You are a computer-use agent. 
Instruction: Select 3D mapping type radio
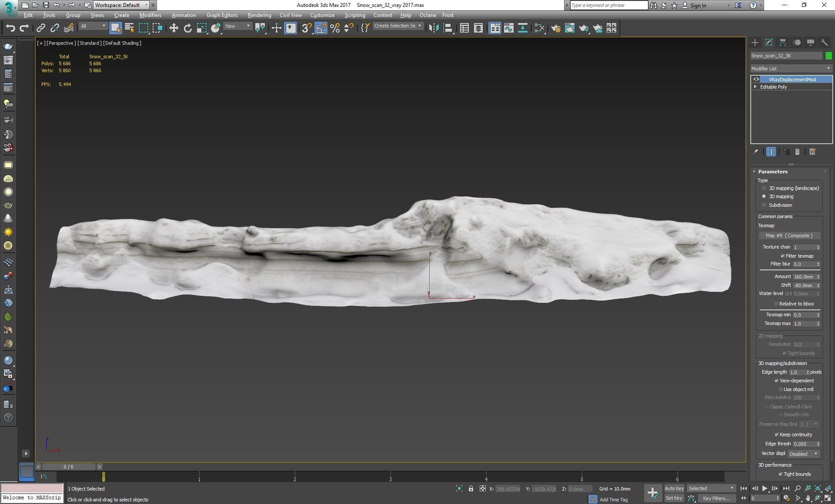coord(764,196)
